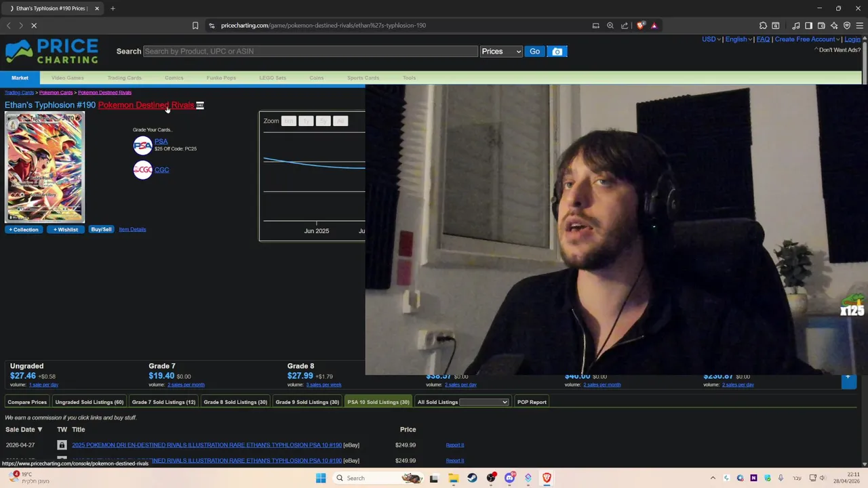Image resolution: width=868 pixels, height=488 pixels.
Task: Click the Windows Start button
Action: [321, 478]
